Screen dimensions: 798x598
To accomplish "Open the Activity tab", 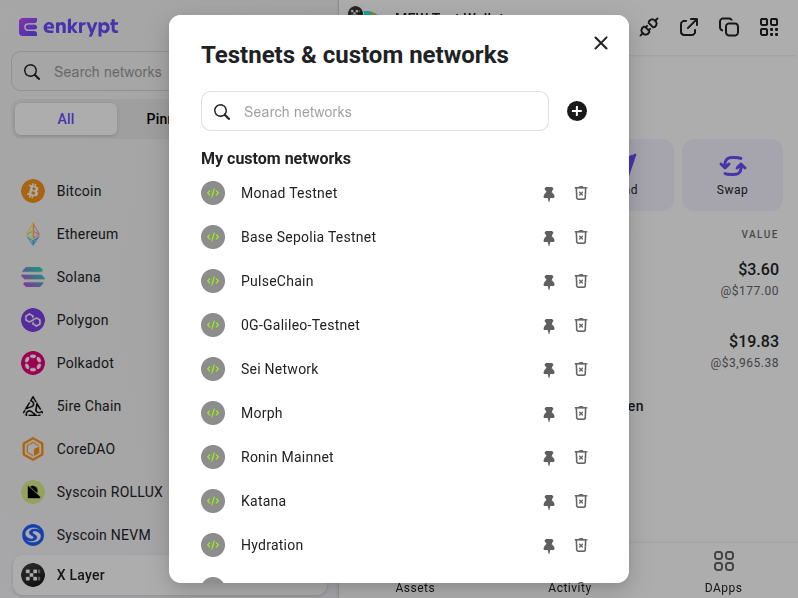I will tap(569, 588).
